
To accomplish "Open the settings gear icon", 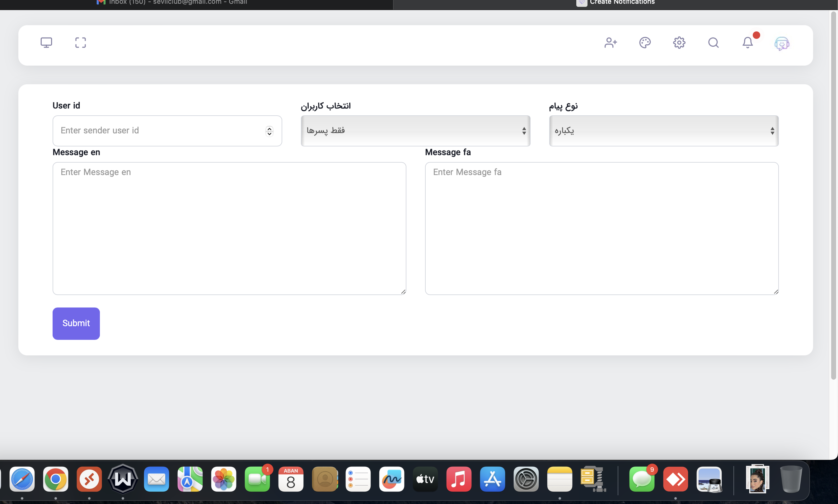I will point(679,43).
